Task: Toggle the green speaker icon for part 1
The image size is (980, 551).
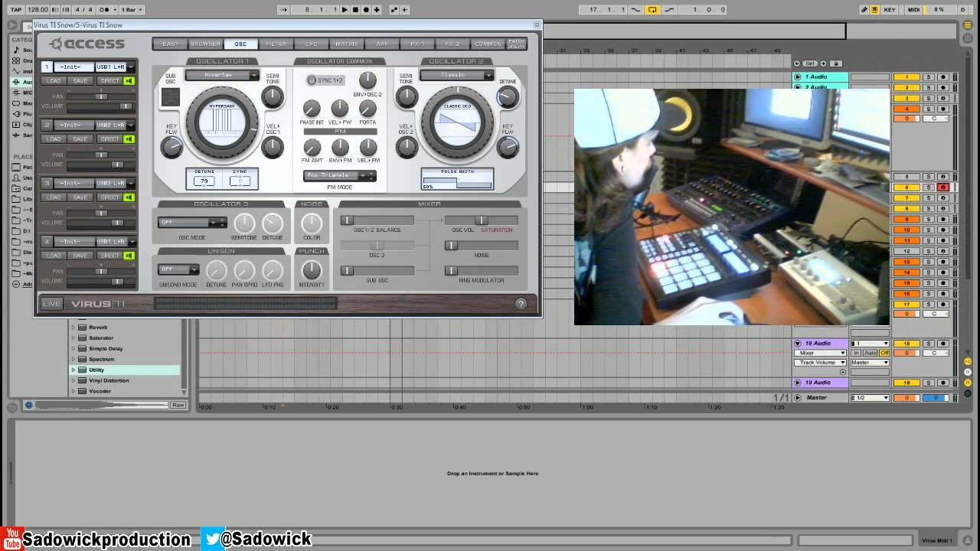Action: 129,81
